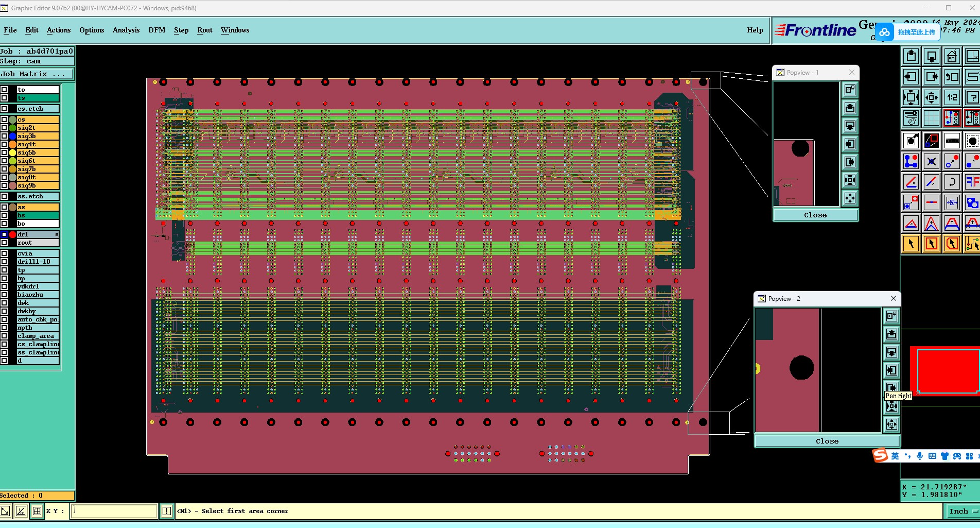The width and height of the screenshot is (980, 528).
Task: Click the yellow color swatch of layer sig5b
Action: tap(12, 152)
